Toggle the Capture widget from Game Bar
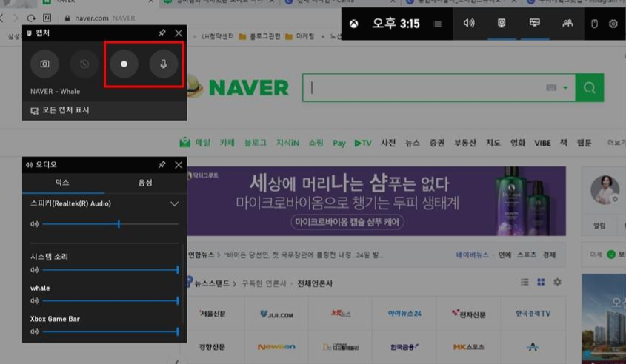Viewport: 626px width, 364px height. click(502, 23)
